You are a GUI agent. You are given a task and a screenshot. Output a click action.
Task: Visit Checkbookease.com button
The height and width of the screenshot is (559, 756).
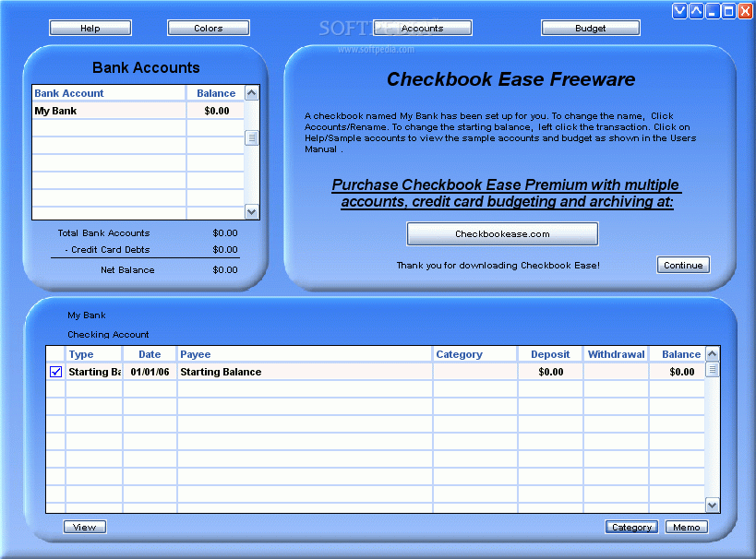[502, 233]
